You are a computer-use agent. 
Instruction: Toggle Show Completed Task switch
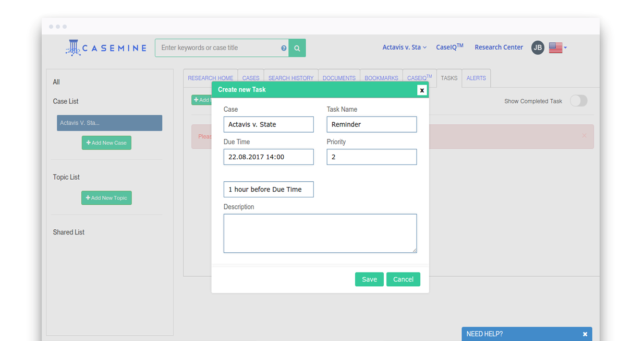point(578,101)
